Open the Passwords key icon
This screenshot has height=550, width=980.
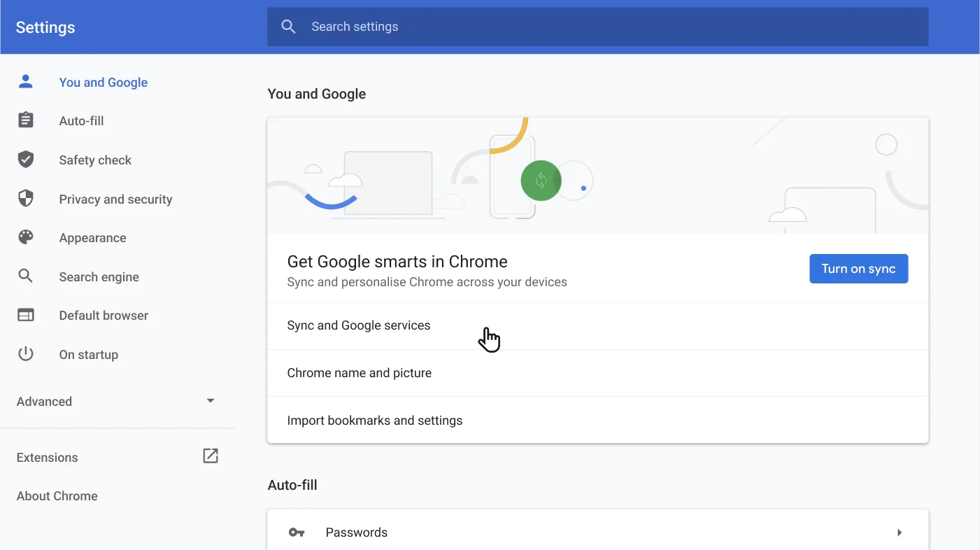(x=297, y=532)
